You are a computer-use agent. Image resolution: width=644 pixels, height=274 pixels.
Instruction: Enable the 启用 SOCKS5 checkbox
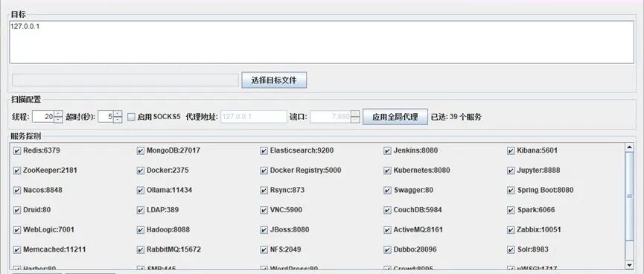pyautogui.click(x=131, y=117)
